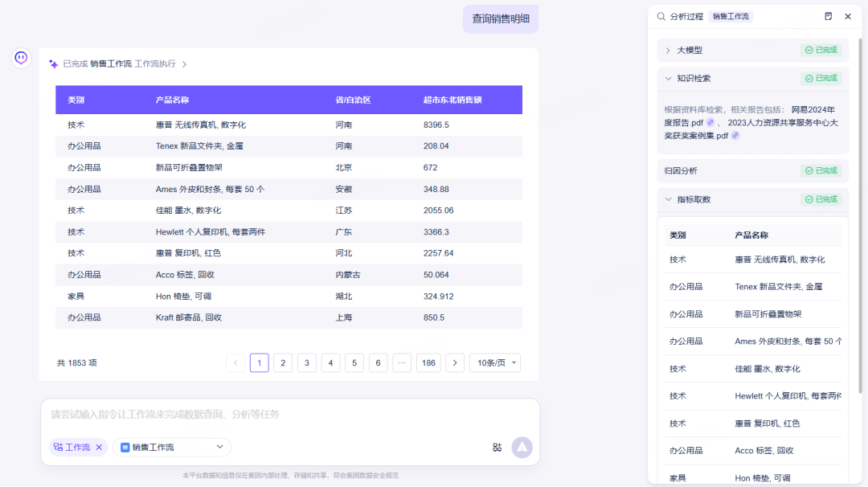Viewport: 868px width, 487px height.
Task: Go to page 5 of results
Action: (x=354, y=363)
